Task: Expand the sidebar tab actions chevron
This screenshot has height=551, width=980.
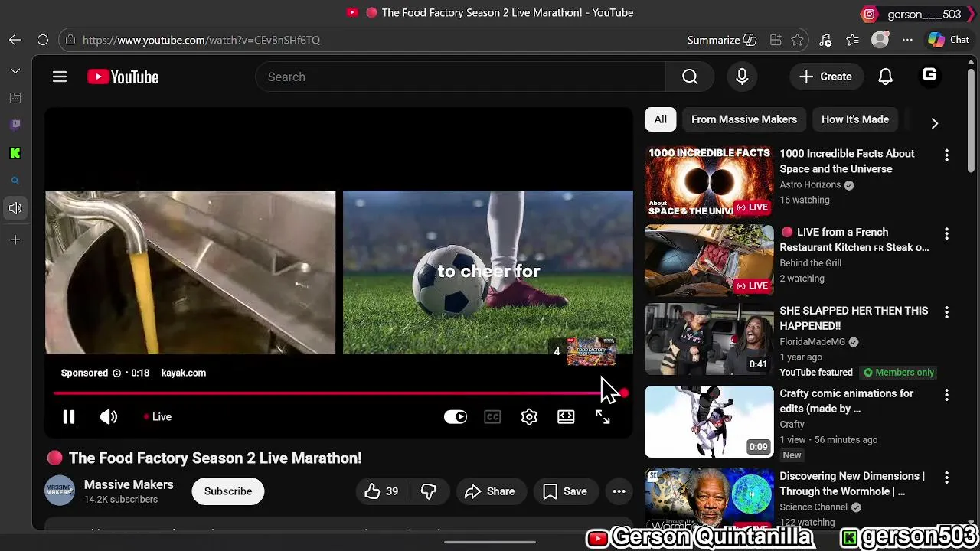Action: coord(15,70)
